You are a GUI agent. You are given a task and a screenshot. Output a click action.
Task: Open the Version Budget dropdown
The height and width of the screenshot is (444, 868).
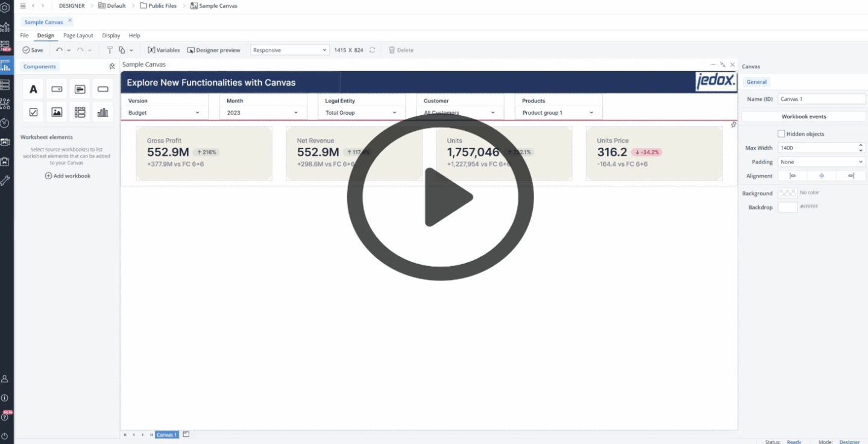click(164, 113)
